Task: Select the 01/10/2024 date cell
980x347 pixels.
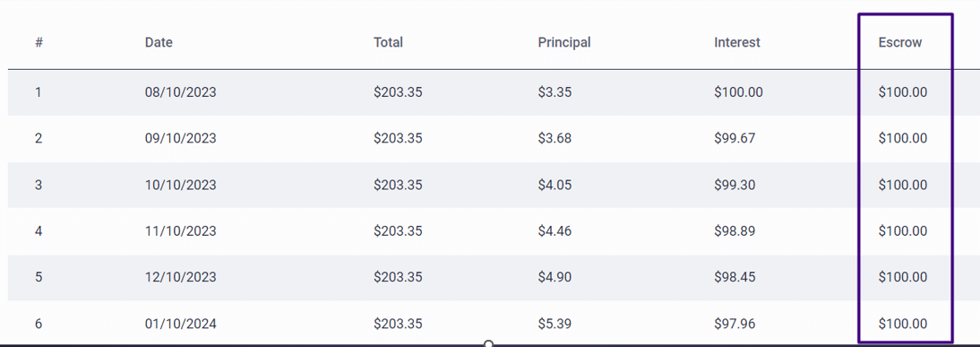Action: tap(181, 324)
